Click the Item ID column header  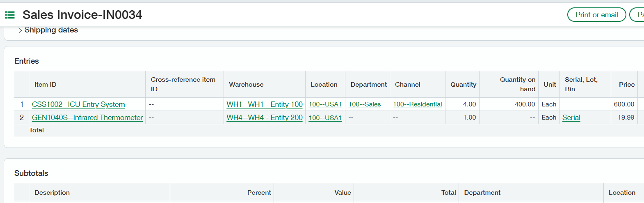(x=46, y=84)
